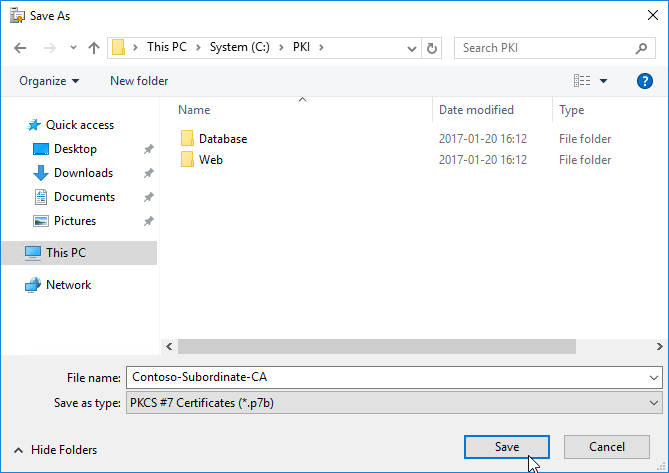Screen dimensions: 669x473
Task: Click horizontal scrollbar right arrow
Action: click(x=660, y=346)
